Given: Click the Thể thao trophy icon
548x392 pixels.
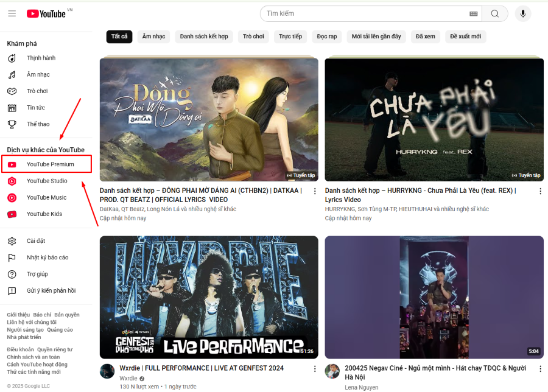Looking at the screenshot, I should point(12,124).
